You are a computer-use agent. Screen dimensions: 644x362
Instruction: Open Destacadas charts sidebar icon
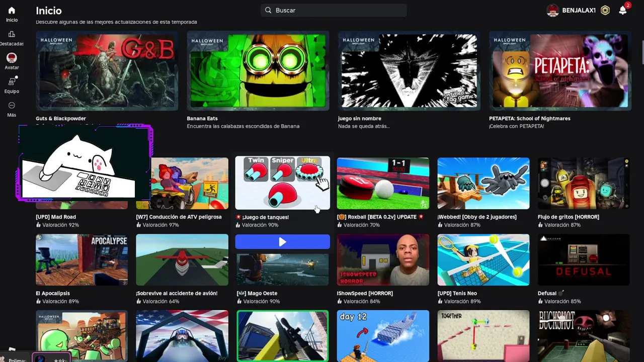click(x=12, y=34)
